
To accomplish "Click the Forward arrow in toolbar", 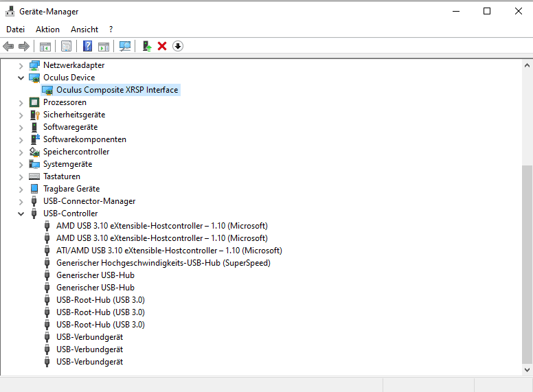I will tap(24, 46).
